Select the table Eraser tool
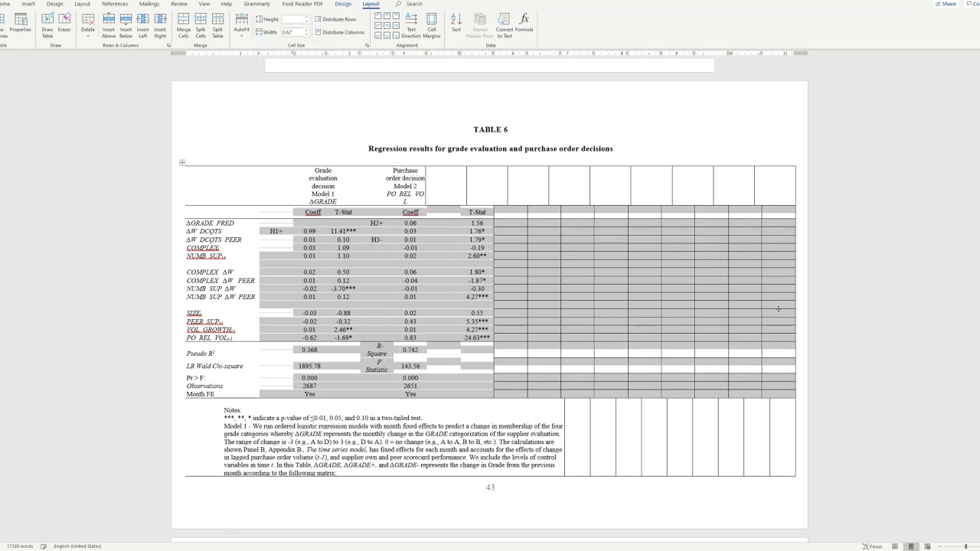This screenshot has height=551, width=980. 64,23
